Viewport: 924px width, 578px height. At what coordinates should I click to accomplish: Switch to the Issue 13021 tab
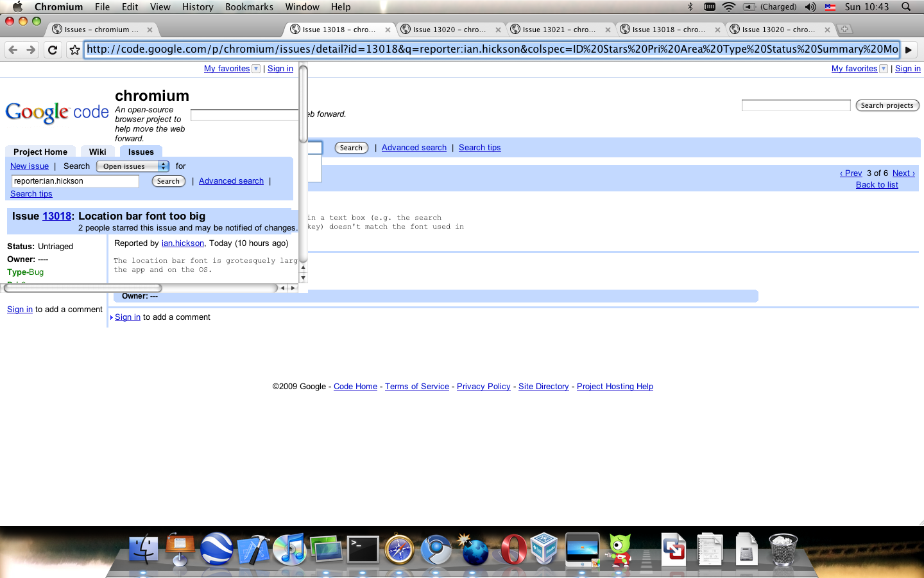558,30
